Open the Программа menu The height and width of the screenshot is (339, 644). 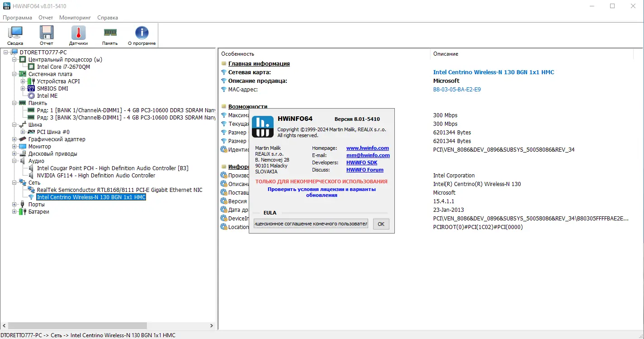coord(17,18)
